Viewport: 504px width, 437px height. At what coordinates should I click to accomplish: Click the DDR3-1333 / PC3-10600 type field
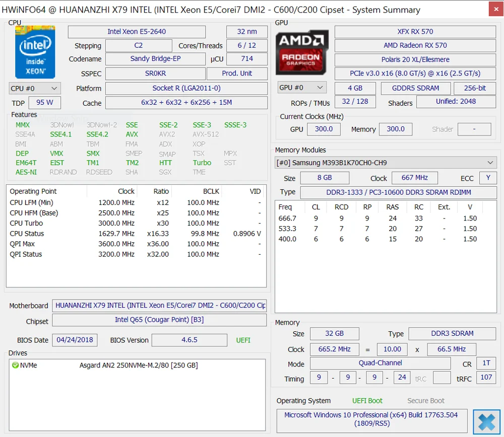399,192
